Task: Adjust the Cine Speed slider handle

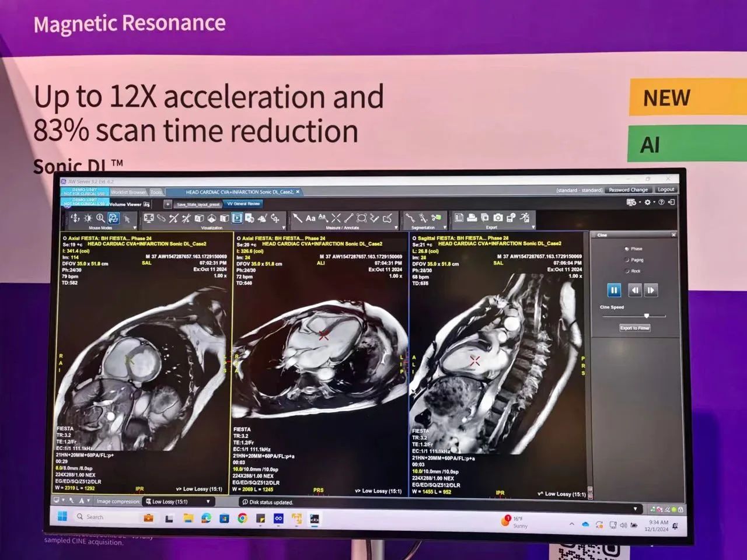Action: click(x=646, y=316)
